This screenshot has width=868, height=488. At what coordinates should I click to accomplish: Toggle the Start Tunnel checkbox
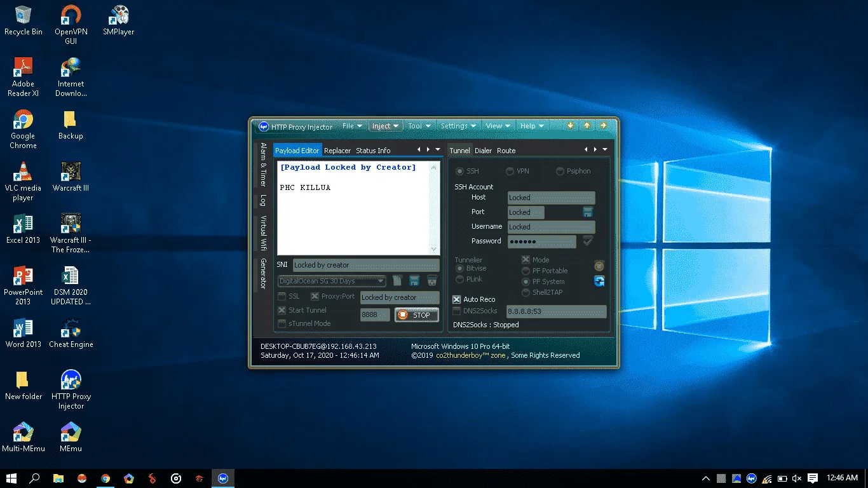282,310
